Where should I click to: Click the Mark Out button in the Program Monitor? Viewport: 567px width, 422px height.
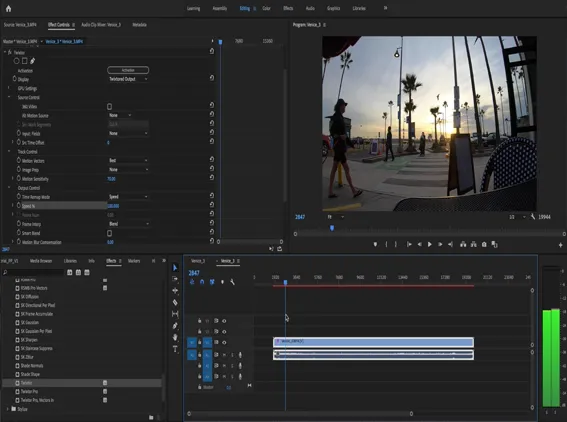pos(396,244)
